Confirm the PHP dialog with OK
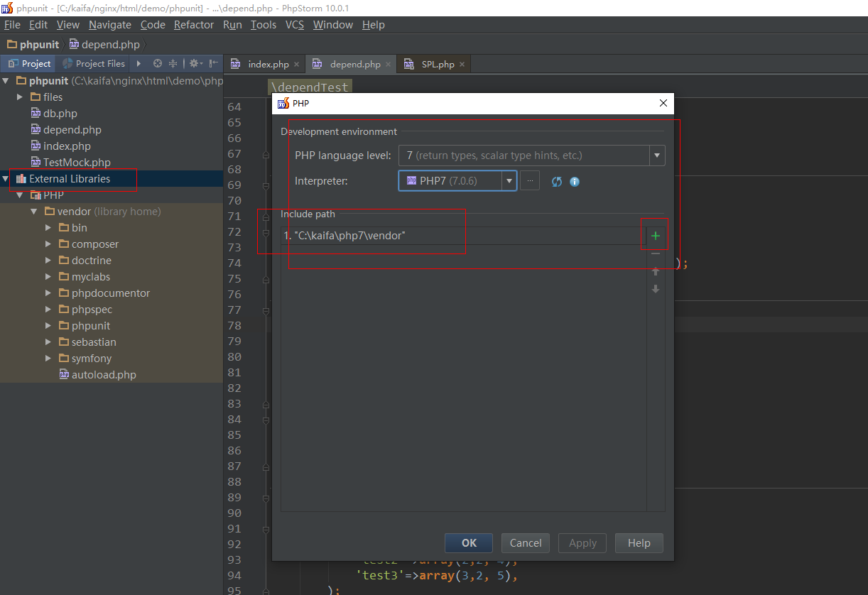 469,543
